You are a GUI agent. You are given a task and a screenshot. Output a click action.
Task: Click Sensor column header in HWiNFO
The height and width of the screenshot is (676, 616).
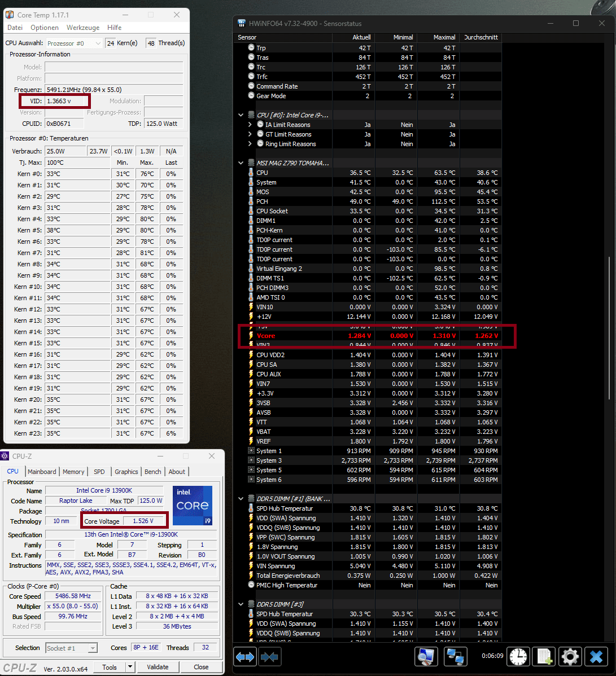[284, 37]
